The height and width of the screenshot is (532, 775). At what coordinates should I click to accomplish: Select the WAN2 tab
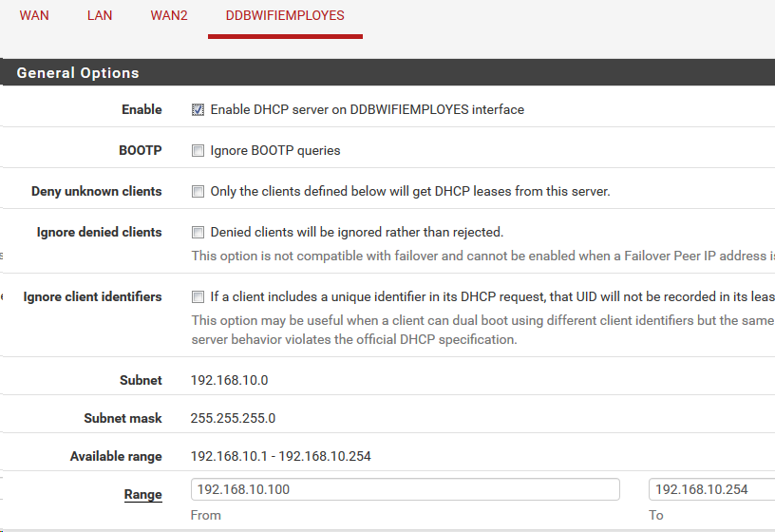point(168,16)
